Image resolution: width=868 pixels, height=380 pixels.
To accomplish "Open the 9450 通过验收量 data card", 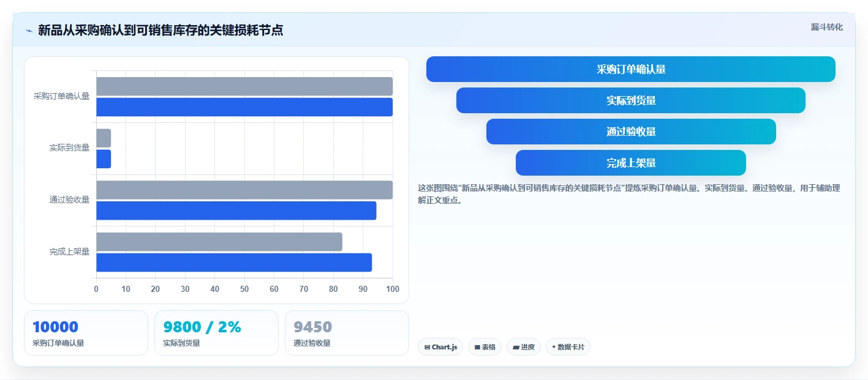I will 347,333.
